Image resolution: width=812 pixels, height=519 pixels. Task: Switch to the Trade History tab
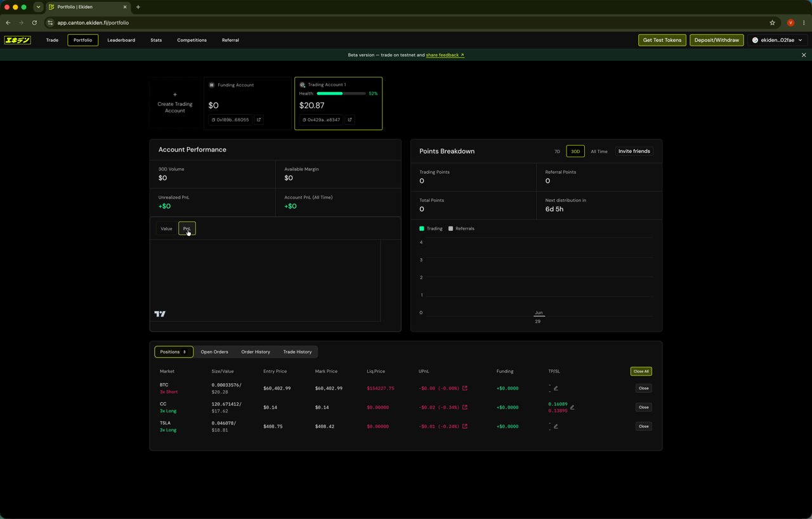(298, 351)
